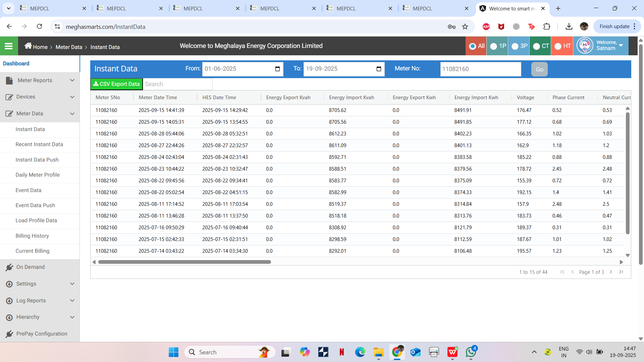Open the From date calendar picker icon
This screenshot has height=362, width=644.
(277, 69)
